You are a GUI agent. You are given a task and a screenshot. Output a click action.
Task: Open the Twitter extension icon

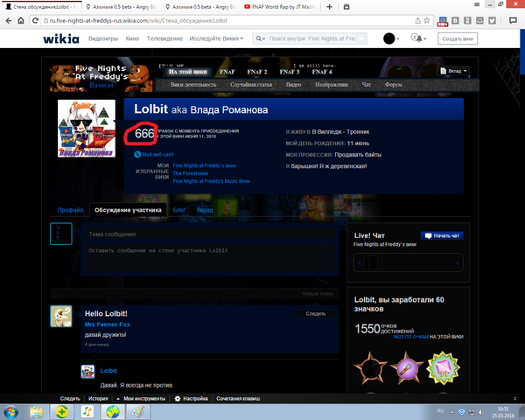pyautogui.click(x=492, y=21)
